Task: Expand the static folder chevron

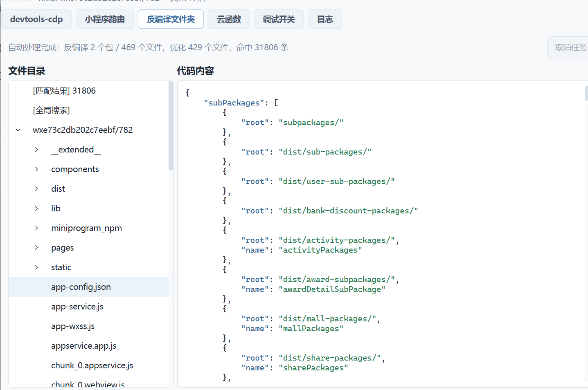Action: tap(36, 267)
